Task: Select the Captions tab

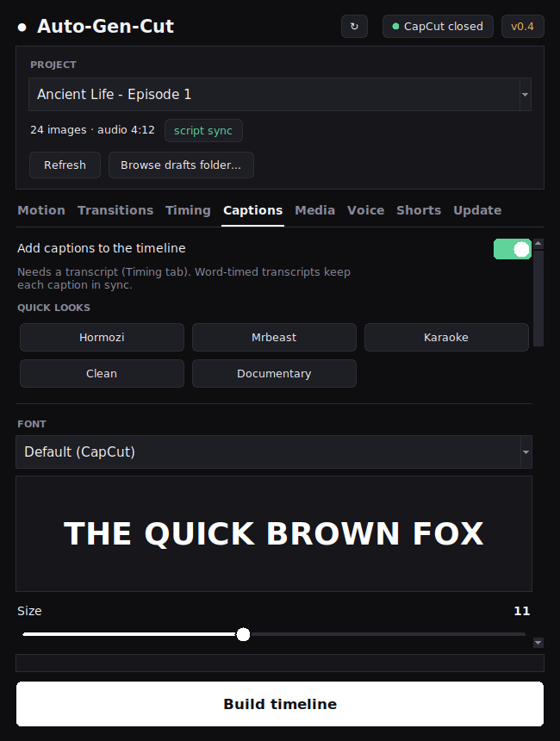Action: coord(252,210)
